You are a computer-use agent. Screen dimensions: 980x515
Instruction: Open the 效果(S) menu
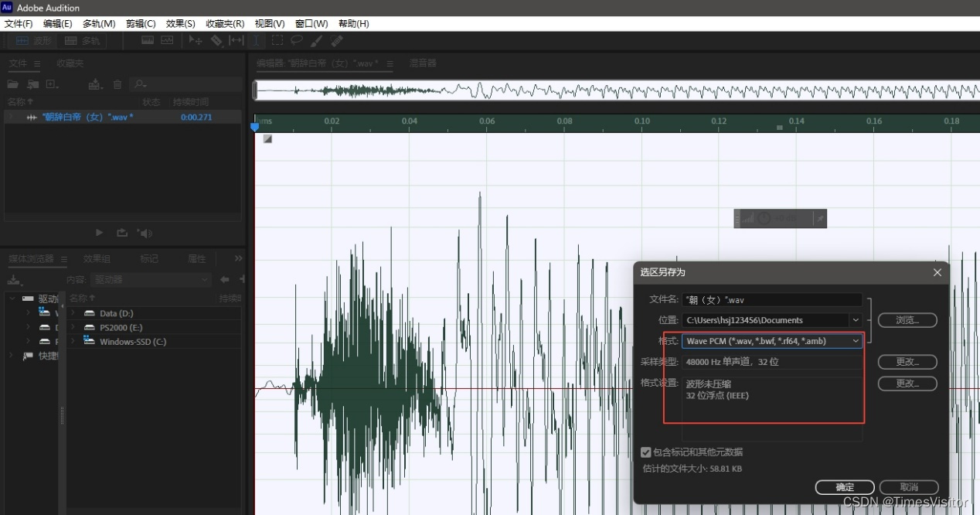[x=181, y=24]
